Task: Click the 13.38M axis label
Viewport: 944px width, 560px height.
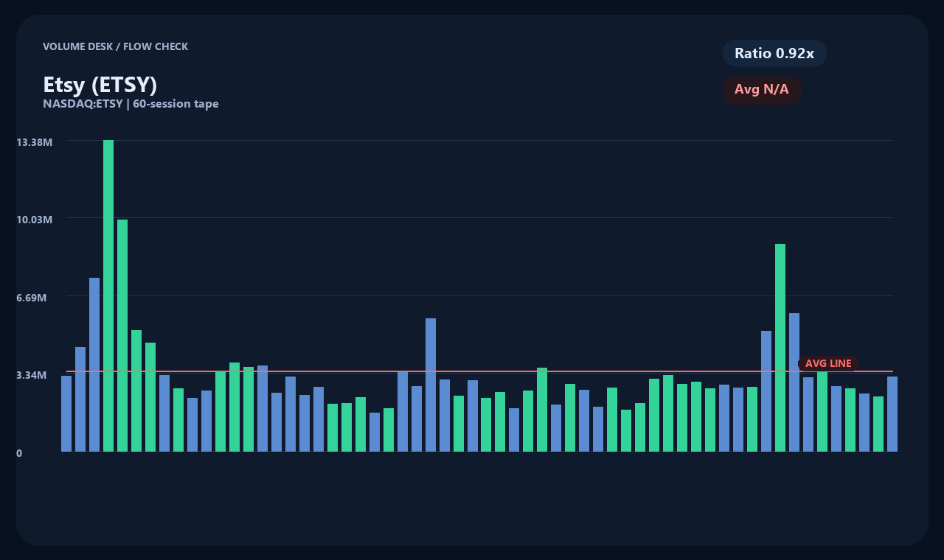Action: click(x=35, y=141)
